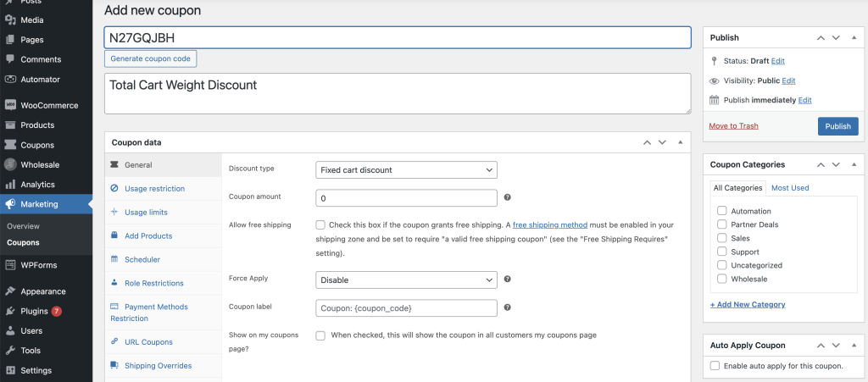Image resolution: width=868 pixels, height=382 pixels.
Task: Edit the draft Status
Action: coord(778,61)
